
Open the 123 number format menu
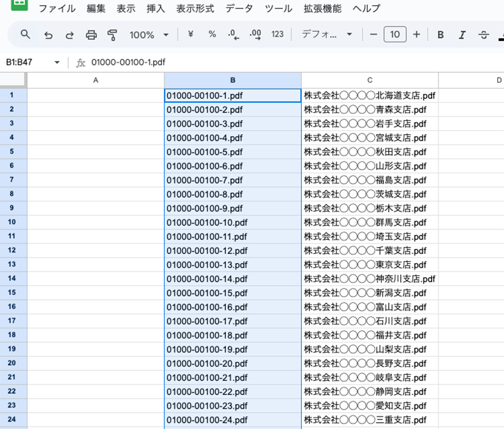(x=277, y=35)
